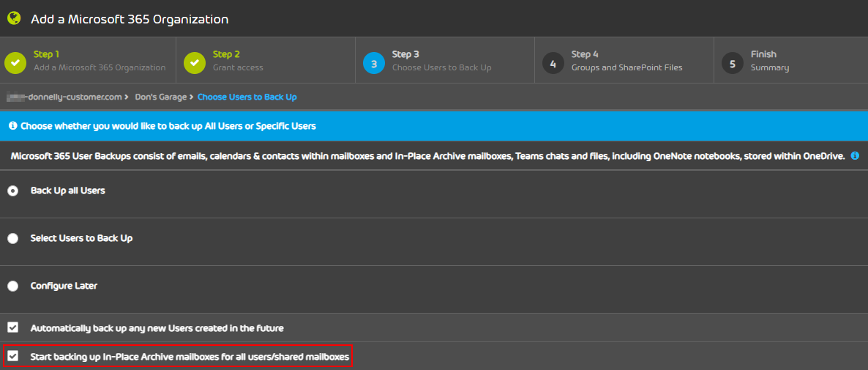This screenshot has width=868, height=370.
Task: Click the Choose Users to Back Up breadcrumb
Action: [x=247, y=97]
